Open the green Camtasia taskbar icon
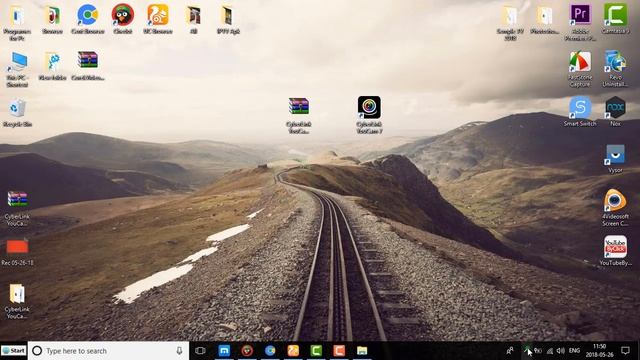The image size is (640, 360). [x=316, y=351]
